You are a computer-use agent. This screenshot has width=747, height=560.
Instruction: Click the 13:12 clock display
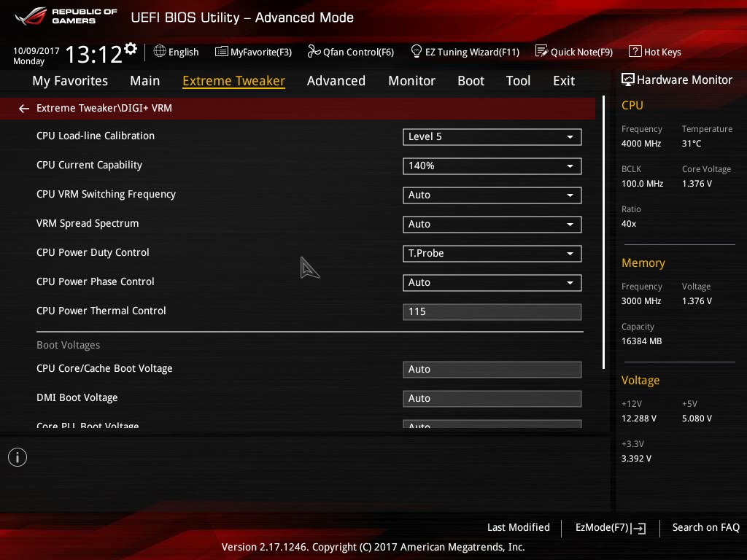coord(93,54)
